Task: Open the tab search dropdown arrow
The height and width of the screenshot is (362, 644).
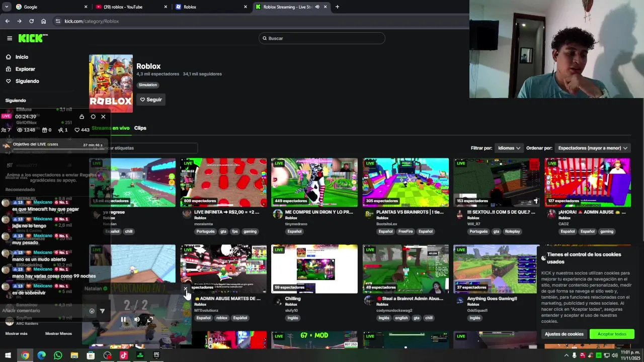Action: (6, 7)
